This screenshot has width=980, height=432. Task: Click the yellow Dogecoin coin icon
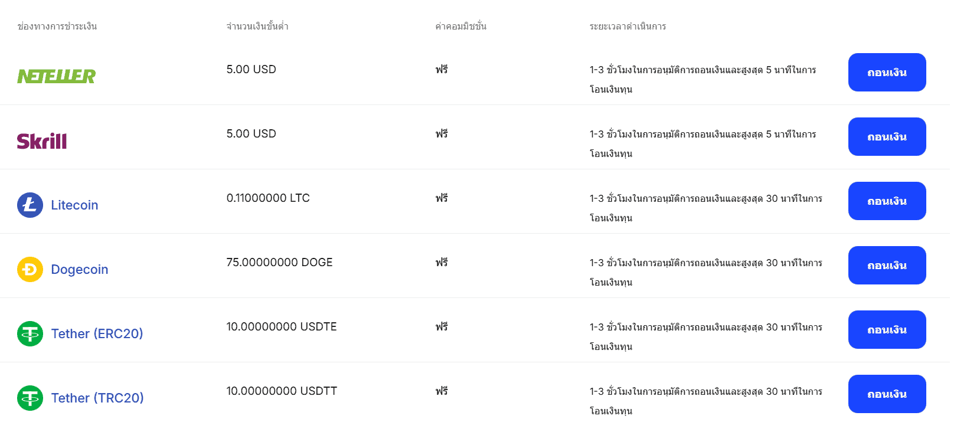tap(30, 269)
